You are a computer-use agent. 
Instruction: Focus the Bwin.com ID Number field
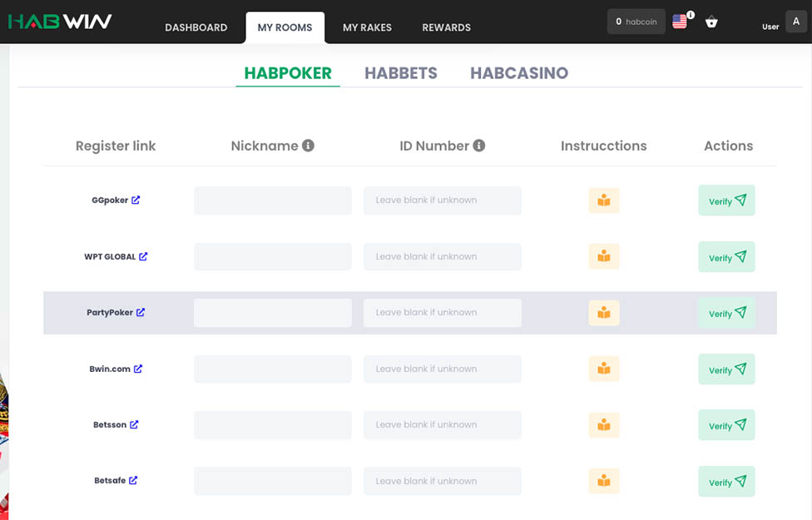point(443,369)
